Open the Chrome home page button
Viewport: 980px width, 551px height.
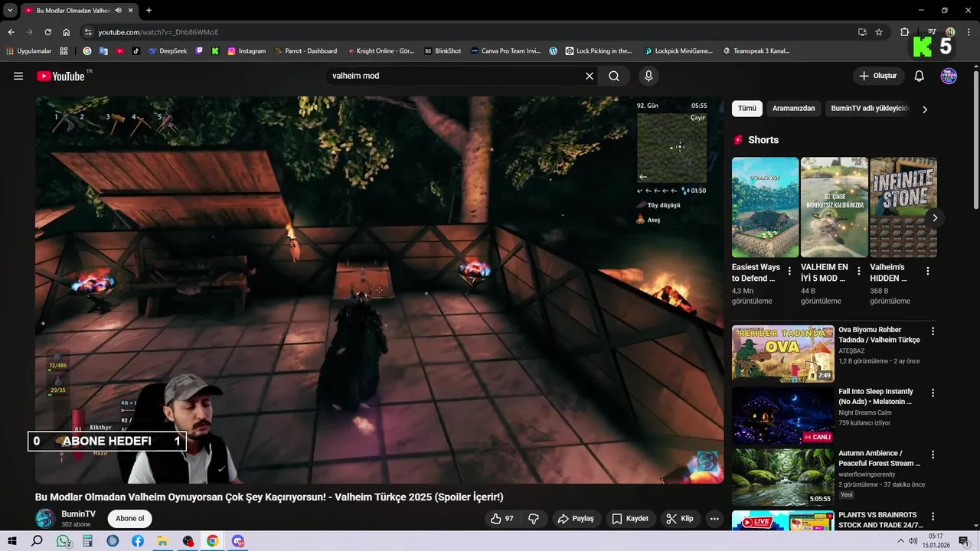(x=67, y=32)
